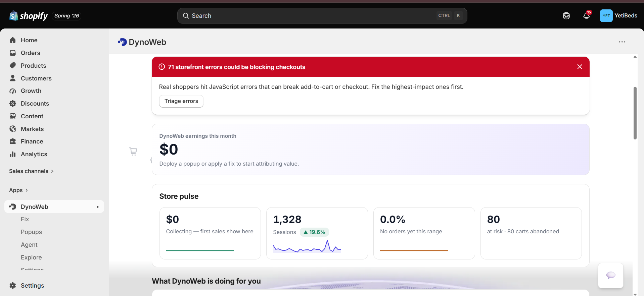Image resolution: width=644 pixels, height=296 pixels.
Task: Select DynoWeb app in sidebar
Action: click(x=54, y=206)
